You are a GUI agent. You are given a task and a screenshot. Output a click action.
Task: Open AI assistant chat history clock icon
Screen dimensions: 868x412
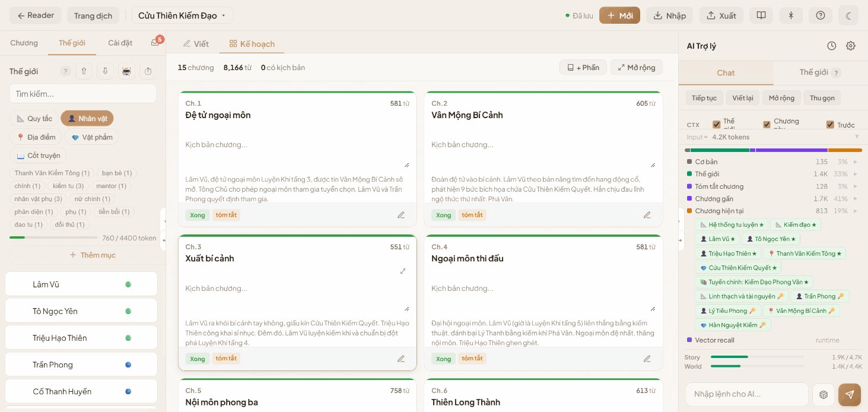[832, 46]
